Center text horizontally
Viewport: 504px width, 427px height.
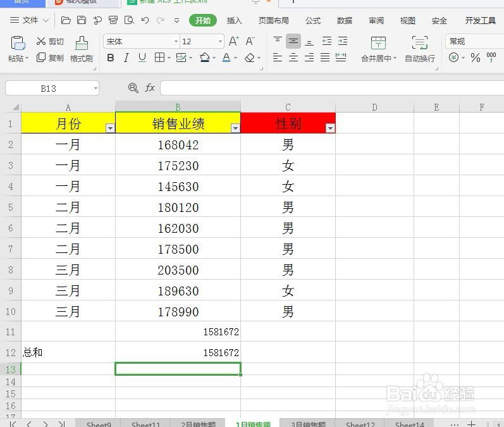293,58
